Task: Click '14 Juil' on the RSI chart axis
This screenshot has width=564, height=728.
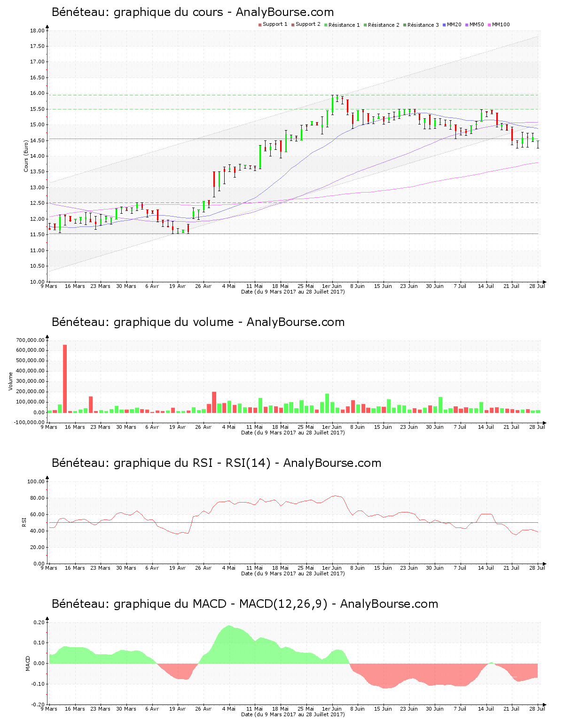Action: pos(486,568)
